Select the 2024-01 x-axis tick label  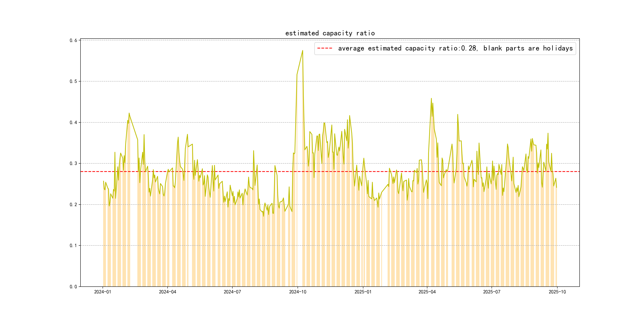point(103,292)
